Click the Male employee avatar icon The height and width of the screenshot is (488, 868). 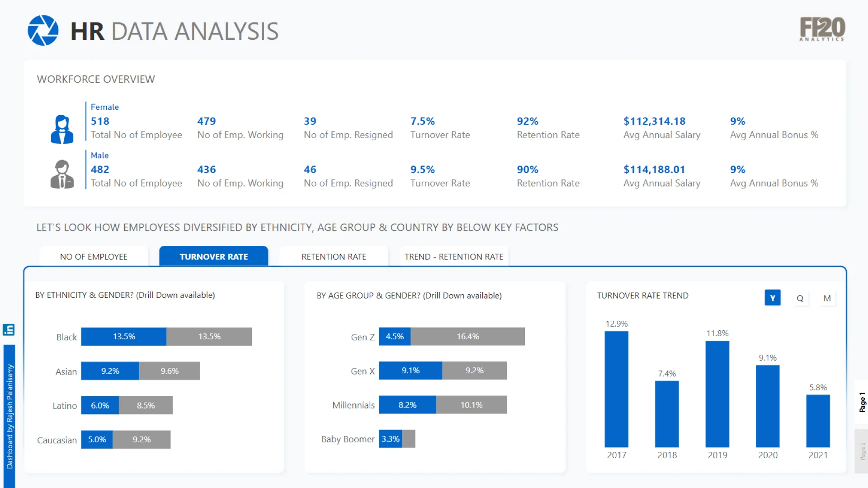coord(62,174)
